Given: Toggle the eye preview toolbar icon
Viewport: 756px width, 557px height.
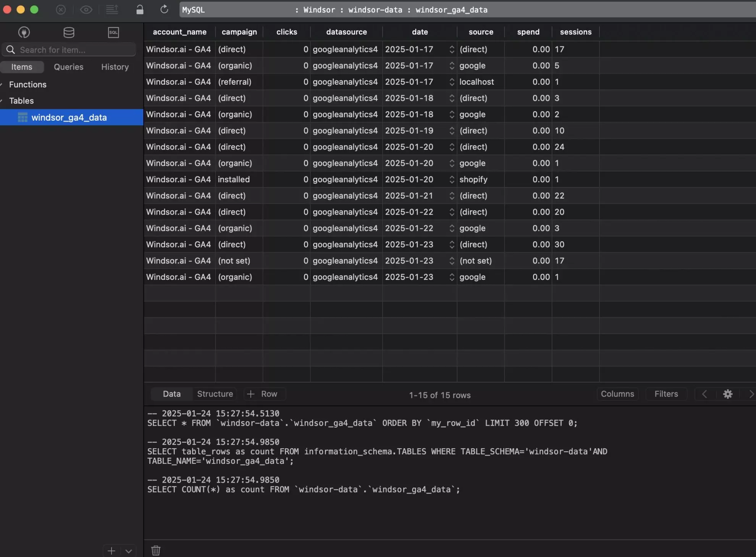Looking at the screenshot, I should point(86,10).
